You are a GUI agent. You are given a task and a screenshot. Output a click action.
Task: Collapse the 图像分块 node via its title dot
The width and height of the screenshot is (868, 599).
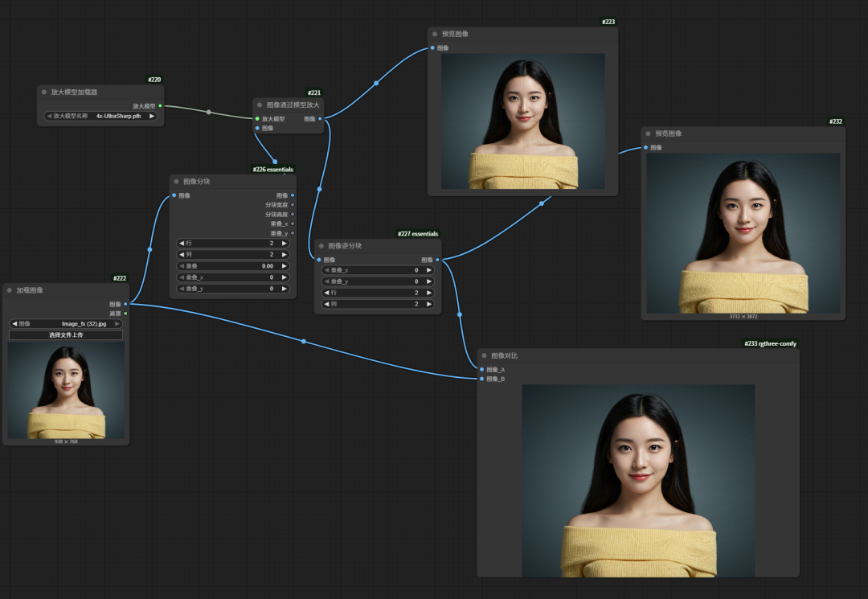tap(176, 182)
